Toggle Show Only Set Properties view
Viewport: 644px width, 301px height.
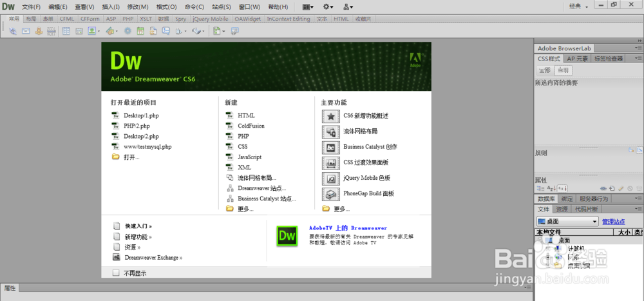562,188
